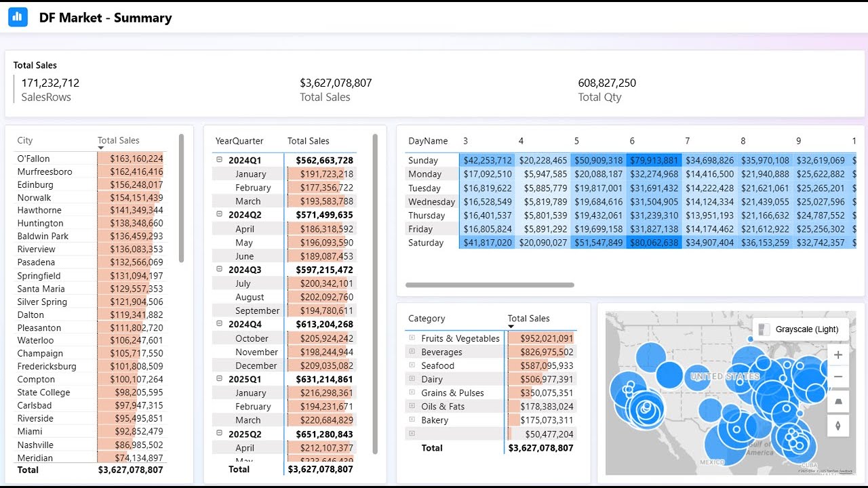Expand the Beverages category row
This screenshot has width=868, height=488.
412,351
